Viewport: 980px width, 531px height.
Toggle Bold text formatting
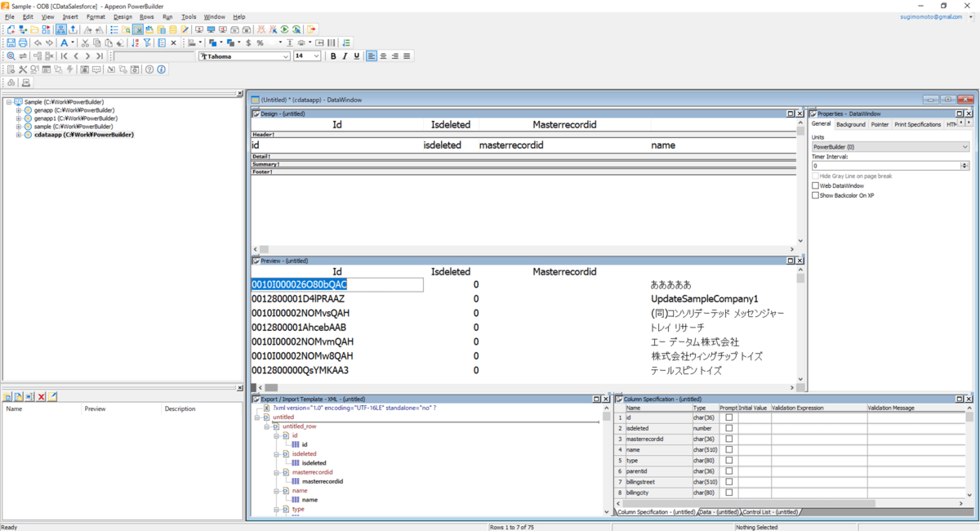pos(333,56)
